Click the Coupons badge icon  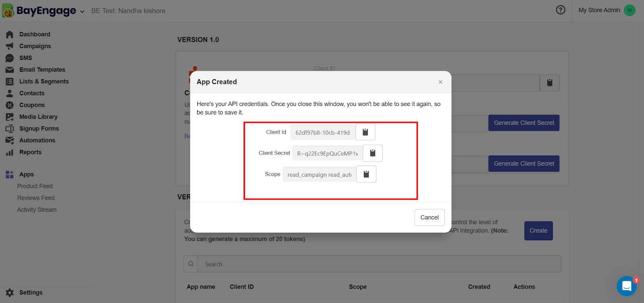coord(10,105)
